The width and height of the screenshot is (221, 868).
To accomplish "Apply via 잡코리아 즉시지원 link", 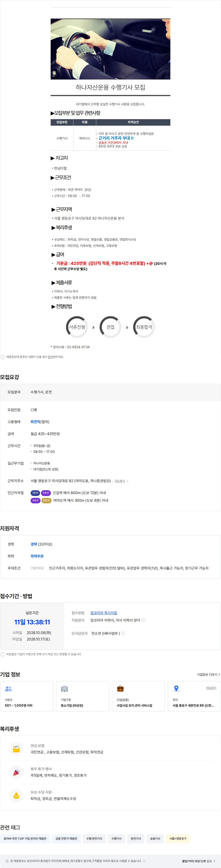I will click(x=104, y=613).
